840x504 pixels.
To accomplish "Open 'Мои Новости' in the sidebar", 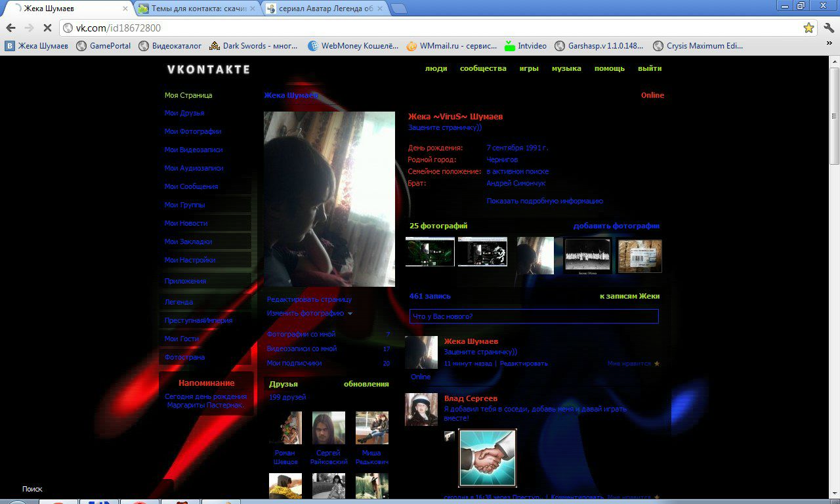I will (186, 223).
